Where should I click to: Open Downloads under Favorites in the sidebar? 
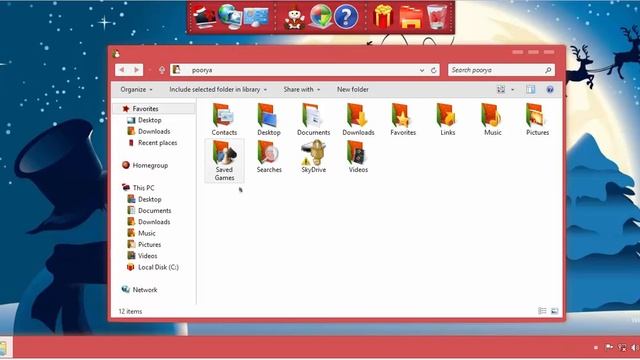coord(149,131)
